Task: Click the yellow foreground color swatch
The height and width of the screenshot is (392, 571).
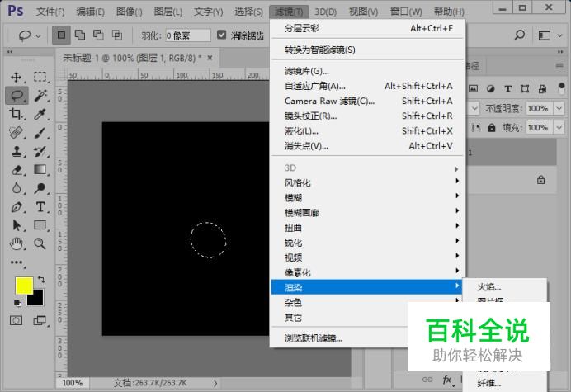Action: coord(22,285)
